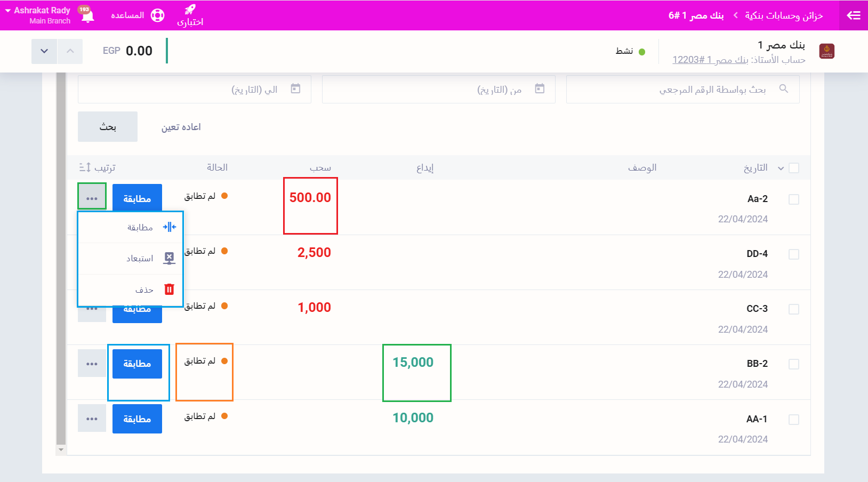Screen dimensions: 868x482
Task: Select the BB-2 row checkbox
Action: point(794,364)
